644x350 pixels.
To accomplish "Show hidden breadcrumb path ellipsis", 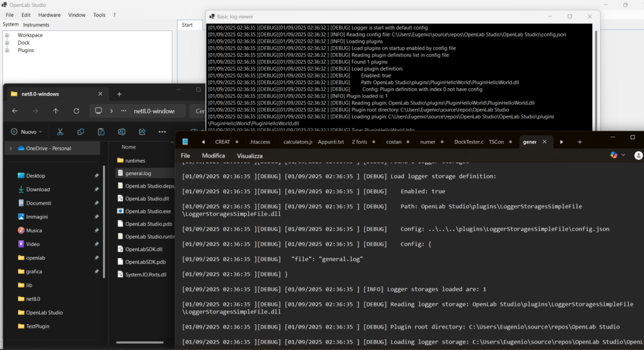I will coord(124,111).
